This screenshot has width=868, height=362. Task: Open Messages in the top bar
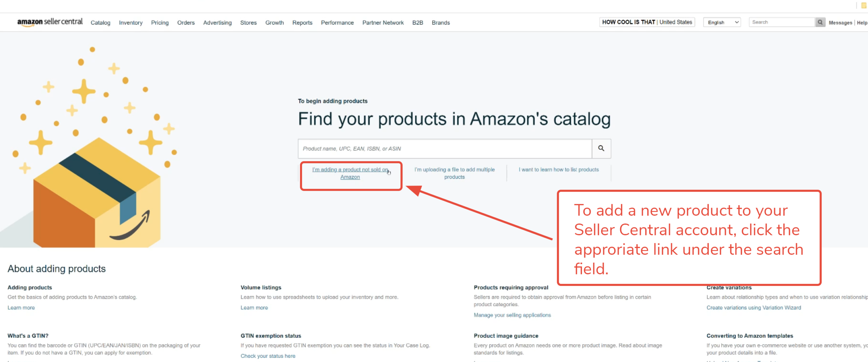(x=840, y=23)
